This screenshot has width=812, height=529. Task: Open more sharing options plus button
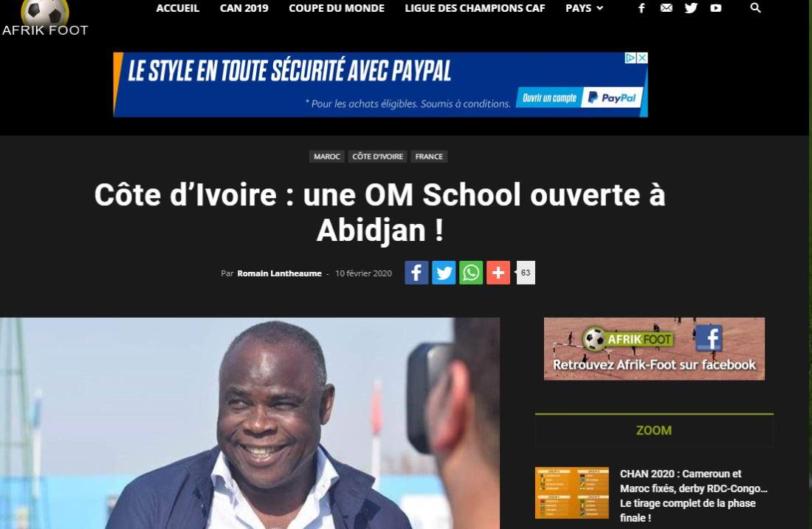[498, 273]
